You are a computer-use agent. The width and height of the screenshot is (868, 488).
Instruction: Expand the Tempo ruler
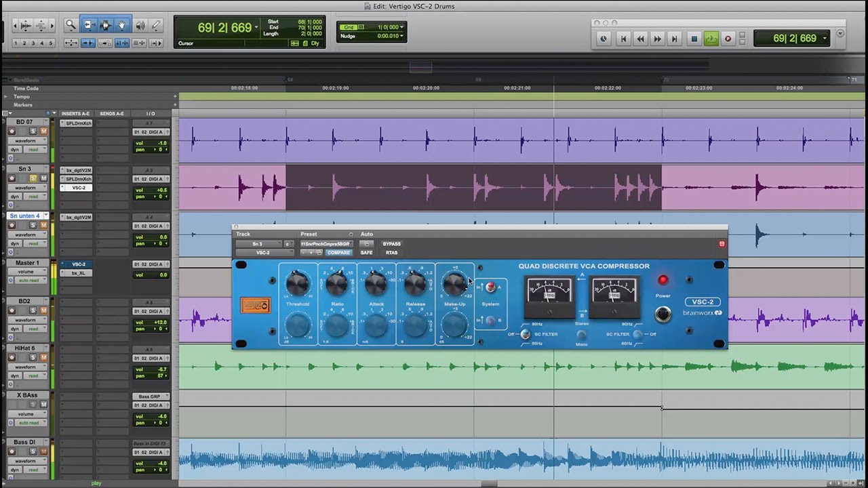(5, 97)
